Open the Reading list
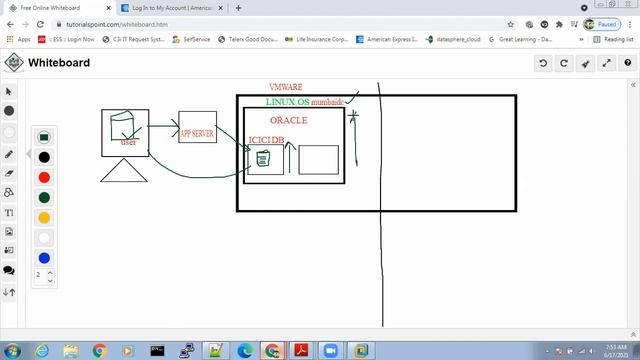 (x=613, y=39)
